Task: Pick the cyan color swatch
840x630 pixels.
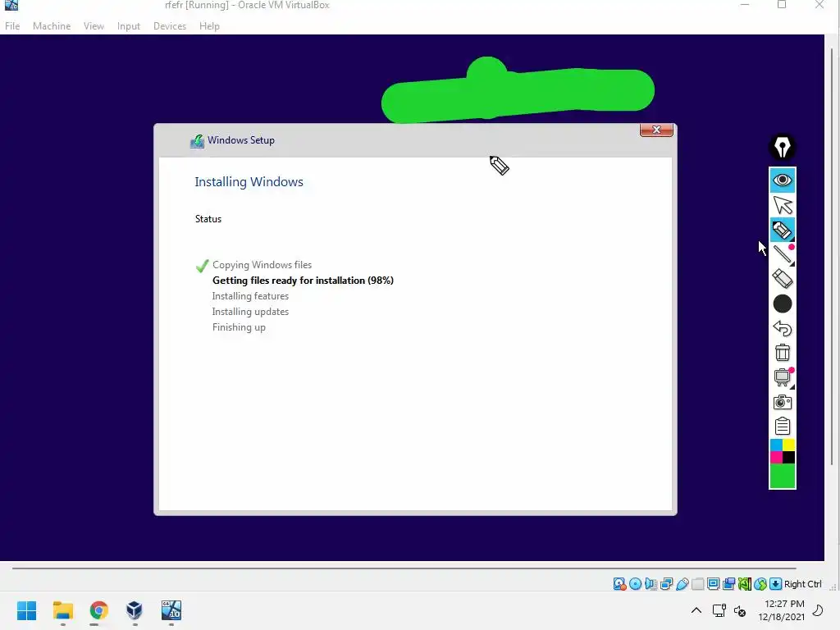Action: click(776, 445)
